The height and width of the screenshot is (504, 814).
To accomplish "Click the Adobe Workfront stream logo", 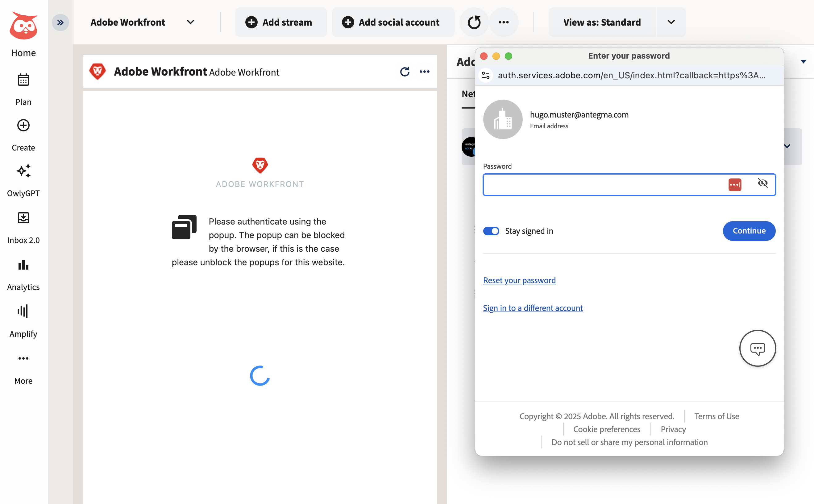I will click(98, 71).
